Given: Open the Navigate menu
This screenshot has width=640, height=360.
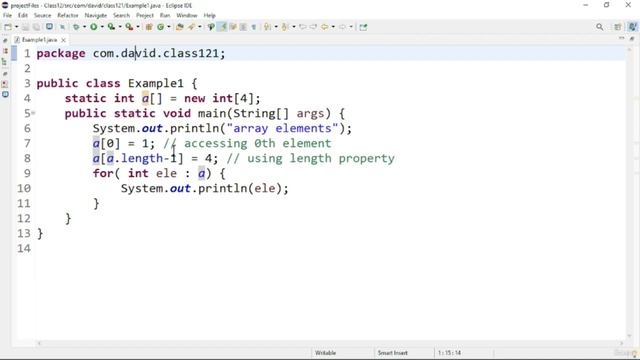Looking at the screenshot, I should [96, 16].
